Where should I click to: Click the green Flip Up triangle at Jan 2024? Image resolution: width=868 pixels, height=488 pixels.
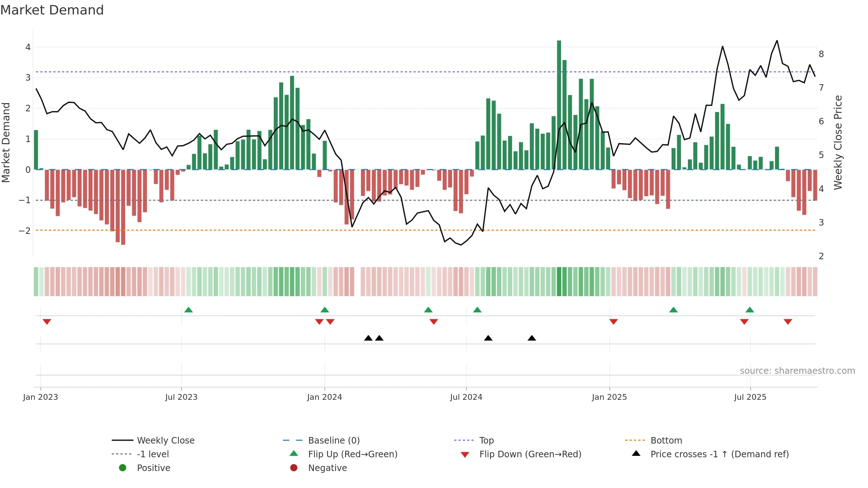[325, 310]
